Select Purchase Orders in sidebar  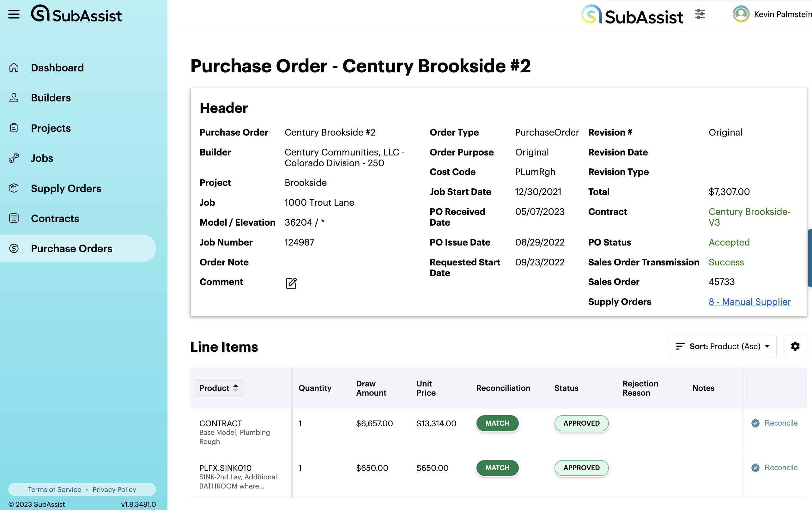71,248
